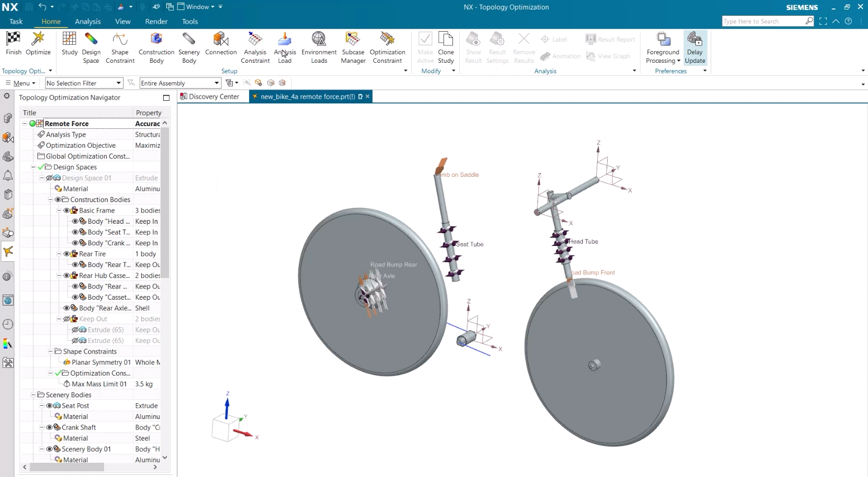Click Finish to exit the task
The width and height of the screenshot is (868, 477).
point(13,46)
